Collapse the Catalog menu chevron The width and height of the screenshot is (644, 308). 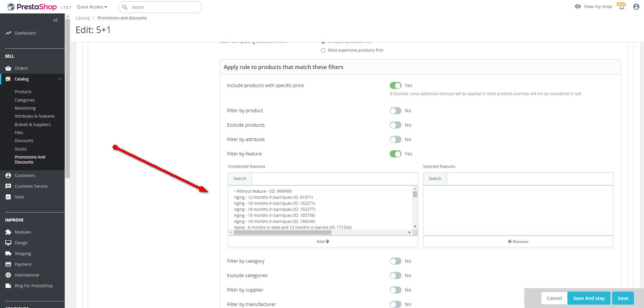[60, 79]
